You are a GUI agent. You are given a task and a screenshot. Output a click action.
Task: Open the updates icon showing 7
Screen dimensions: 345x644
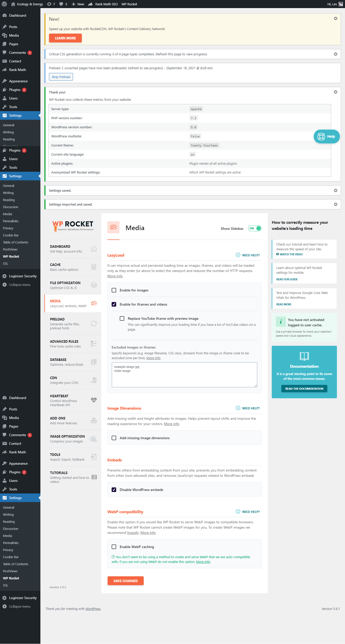pyautogui.click(x=51, y=4)
